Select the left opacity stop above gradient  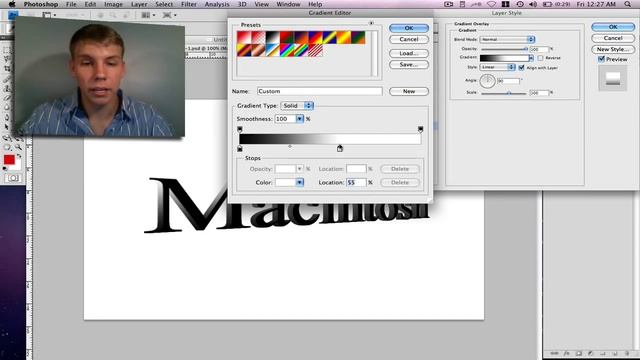click(x=240, y=129)
